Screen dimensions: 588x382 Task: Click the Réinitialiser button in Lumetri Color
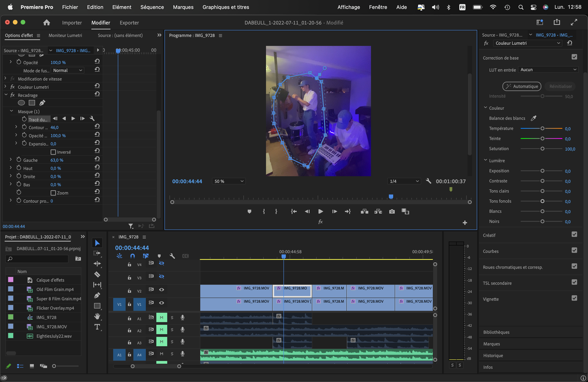(560, 86)
